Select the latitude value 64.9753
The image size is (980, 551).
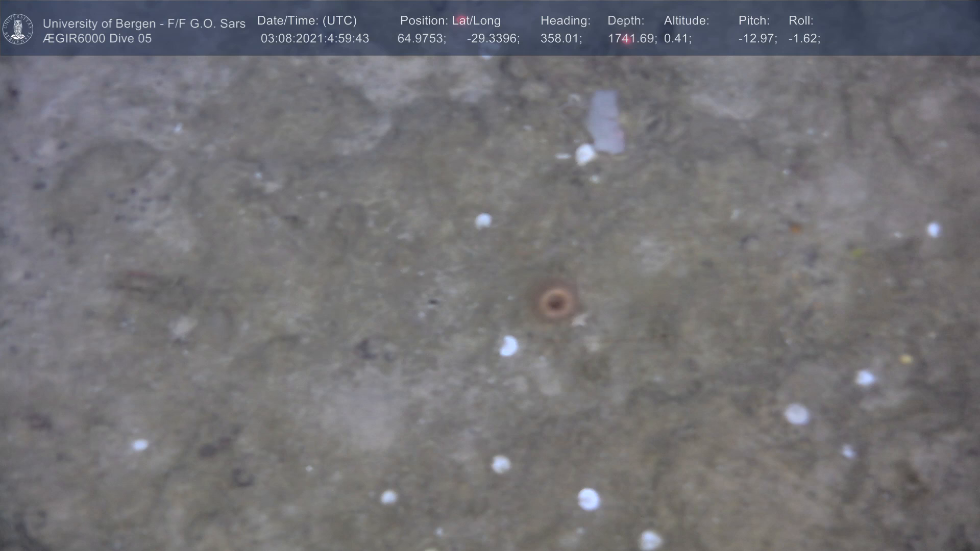point(421,39)
